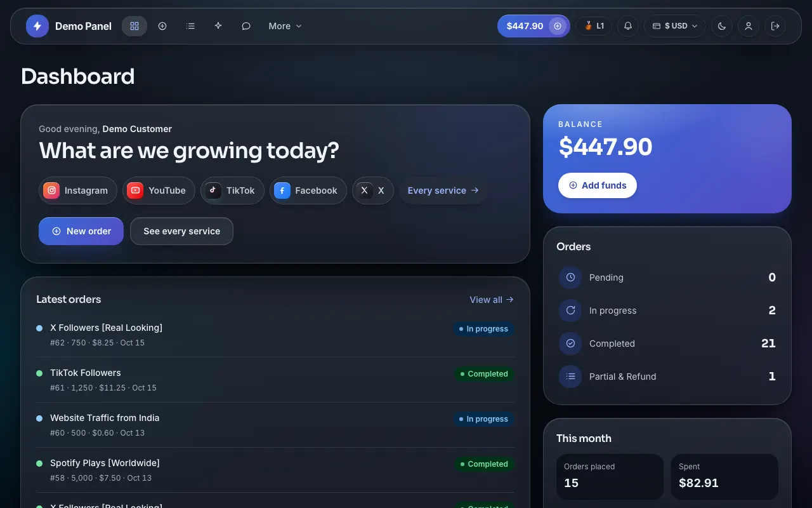Open Pending orders row
Image resolution: width=812 pixels, height=508 pixels.
click(667, 277)
